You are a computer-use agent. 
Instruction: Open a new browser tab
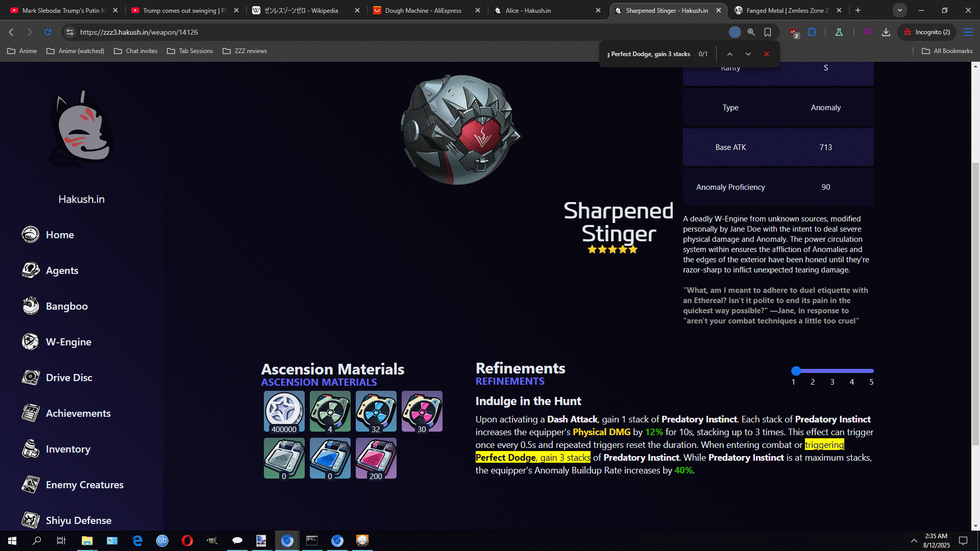click(x=858, y=10)
